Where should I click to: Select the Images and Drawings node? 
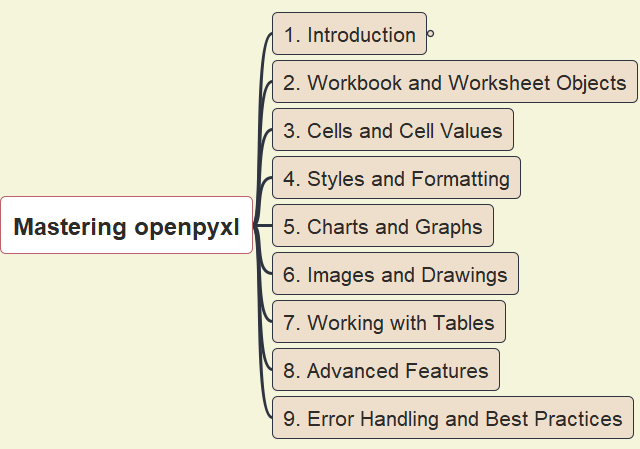point(395,274)
